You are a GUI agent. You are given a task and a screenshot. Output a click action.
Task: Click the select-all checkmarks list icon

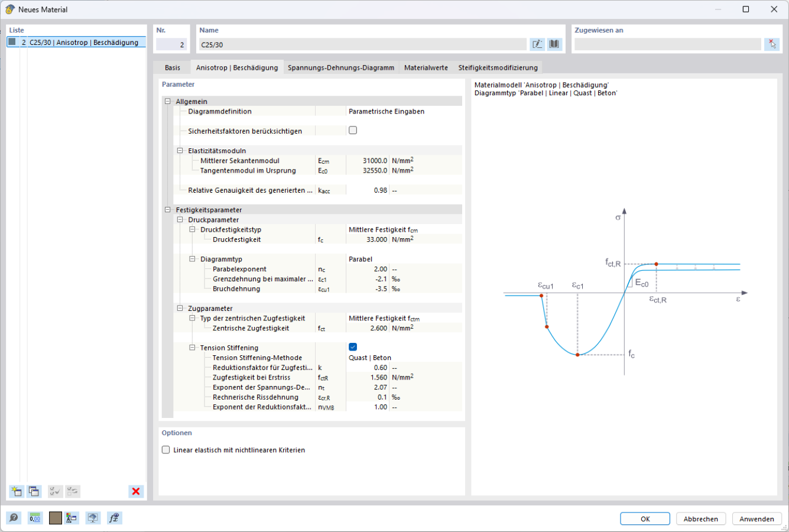56,491
